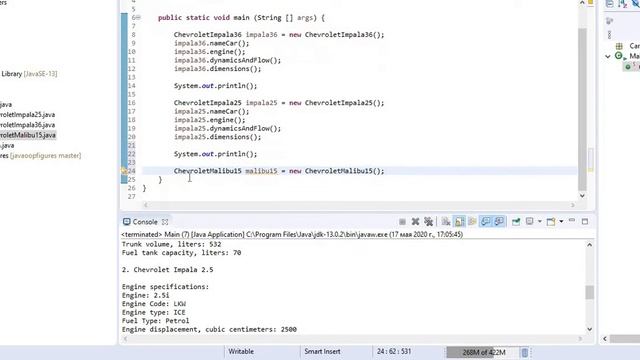Click the editor vertical scrollbar up arrow
640x360 pixels.
pos(582,3)
